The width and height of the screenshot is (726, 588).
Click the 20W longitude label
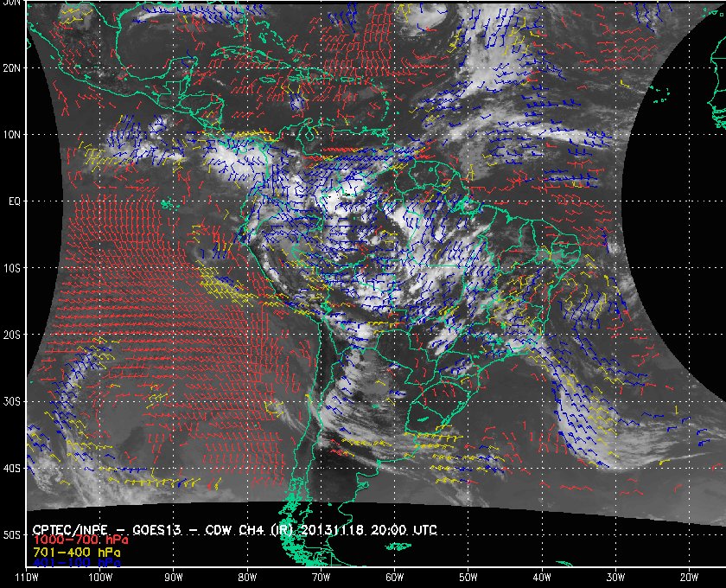coord(689,577)
